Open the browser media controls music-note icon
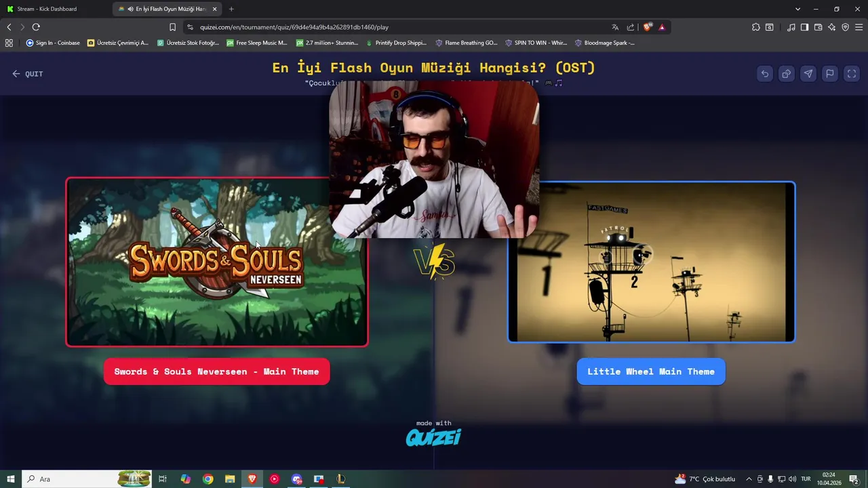 pos(791,27)
